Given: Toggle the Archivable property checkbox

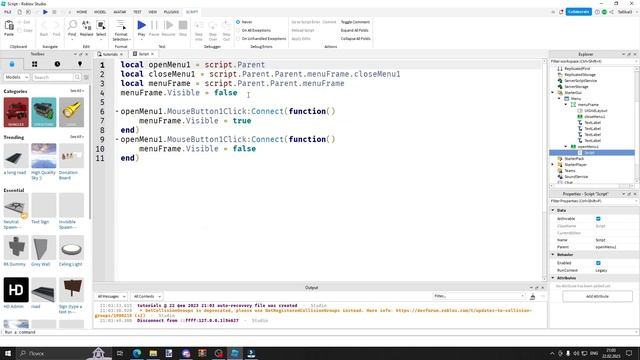Looking at the screenshot, I should [x=598, y=219].
